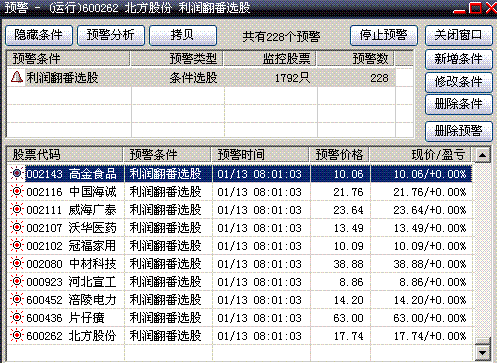Viewport: 497px width, 363px height.
Task: Click 关闭窗口 button
Action: (x=459, y=35)
